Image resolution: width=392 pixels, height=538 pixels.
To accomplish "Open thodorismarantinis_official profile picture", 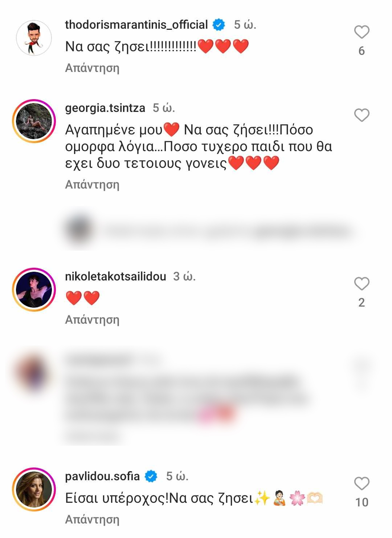I will pyautogui.click(x=34, y=38).
